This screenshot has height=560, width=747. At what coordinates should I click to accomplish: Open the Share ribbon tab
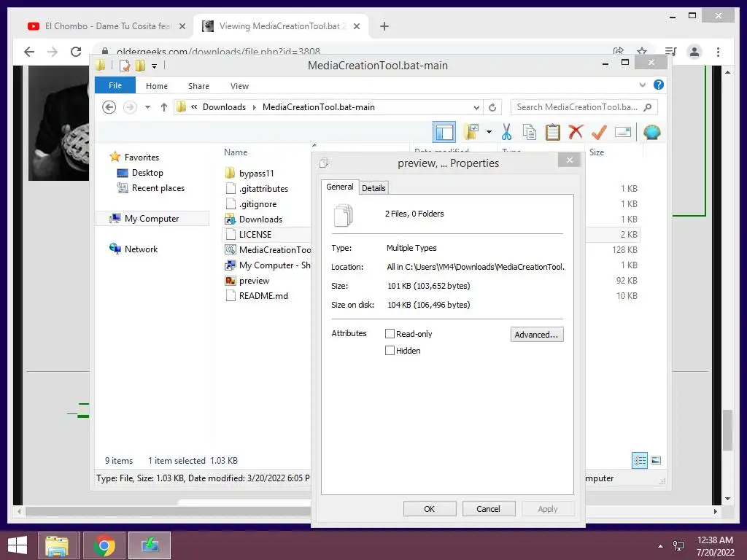pyautogui.click(x=198, y=86)
